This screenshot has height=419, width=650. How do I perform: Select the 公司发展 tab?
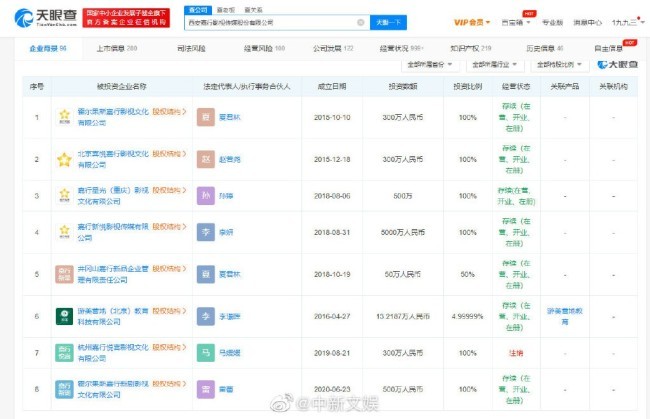point(333,48)
